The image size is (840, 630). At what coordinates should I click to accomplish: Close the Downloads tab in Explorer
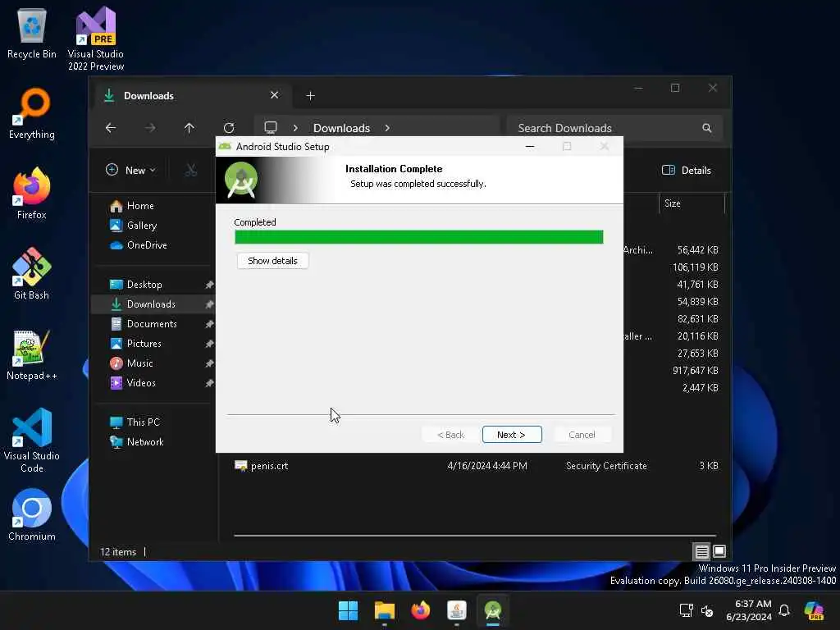(274, 95)
